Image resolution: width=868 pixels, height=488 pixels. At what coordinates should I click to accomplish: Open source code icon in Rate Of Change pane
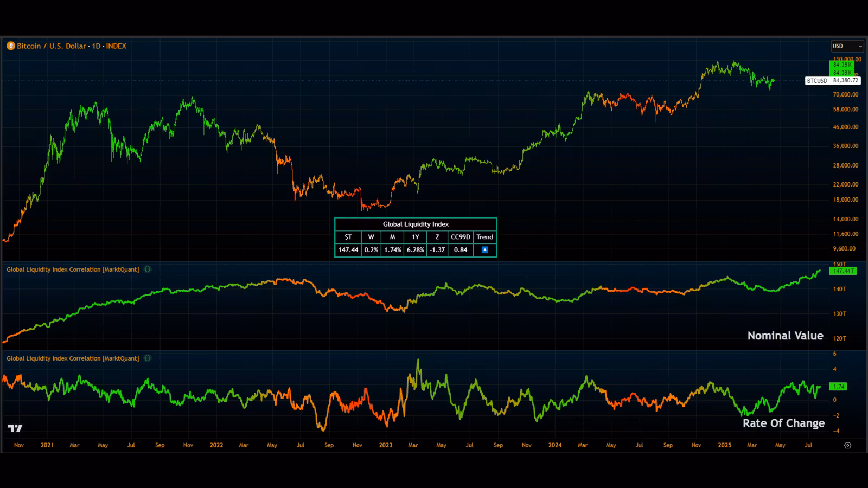148,358
